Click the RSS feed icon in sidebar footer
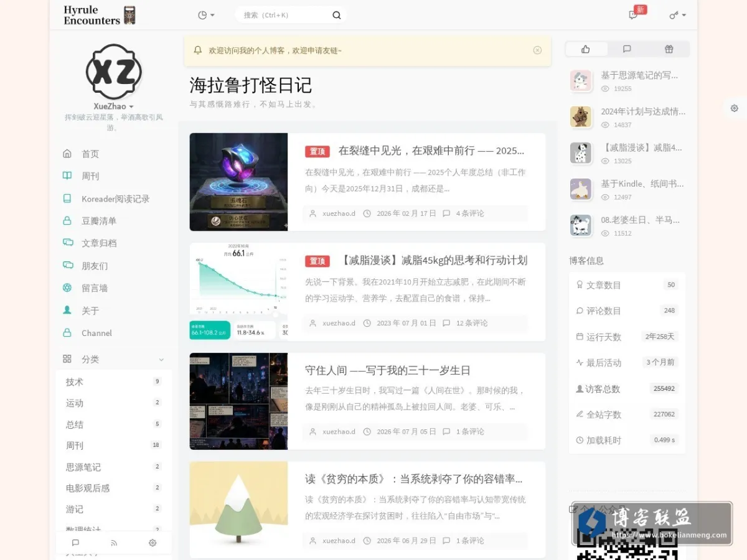The height and width of the screenshot is (560, 747). 114,543
